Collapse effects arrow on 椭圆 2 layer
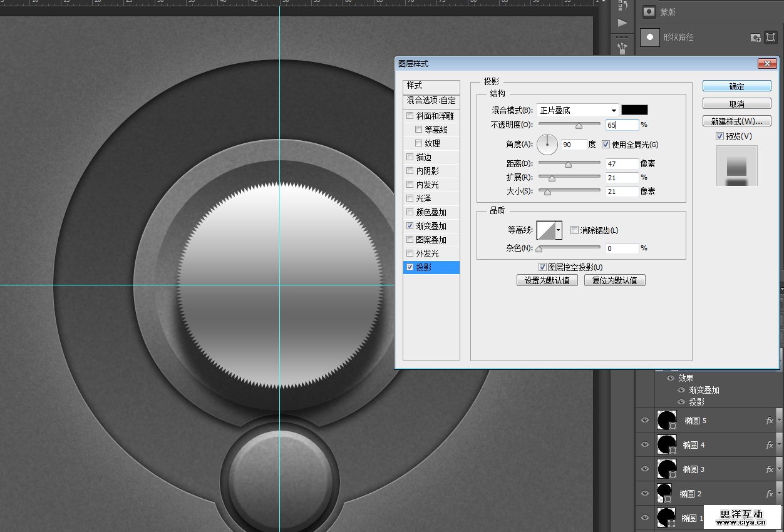The image size is (784, 532). tap(779, 494)
